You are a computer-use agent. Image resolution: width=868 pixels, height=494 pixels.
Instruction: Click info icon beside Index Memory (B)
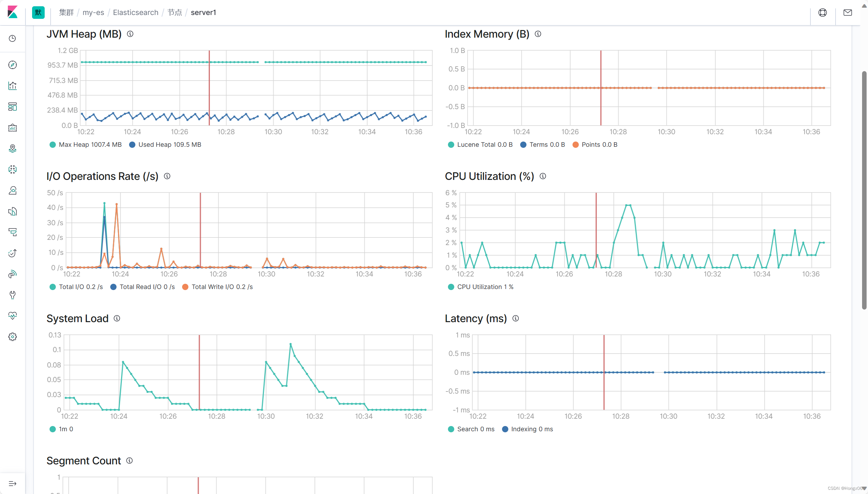point(538,34)
